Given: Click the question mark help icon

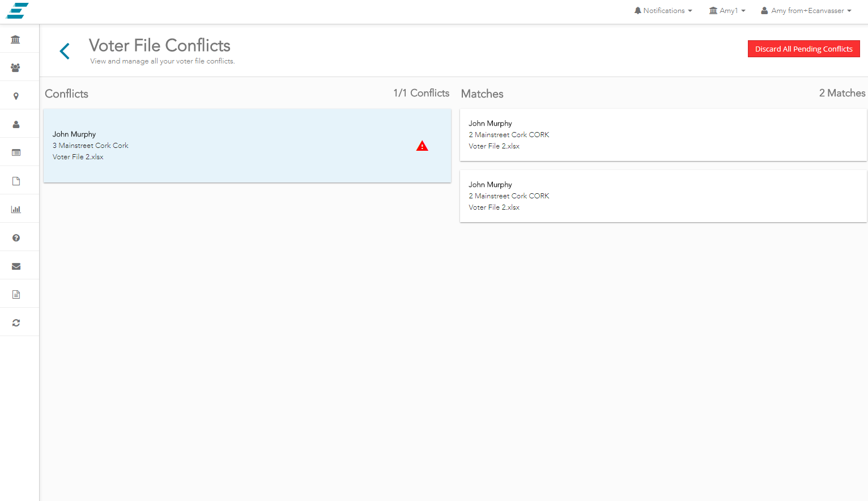Looking at the screenshot, I should click(x=16, y=238).
